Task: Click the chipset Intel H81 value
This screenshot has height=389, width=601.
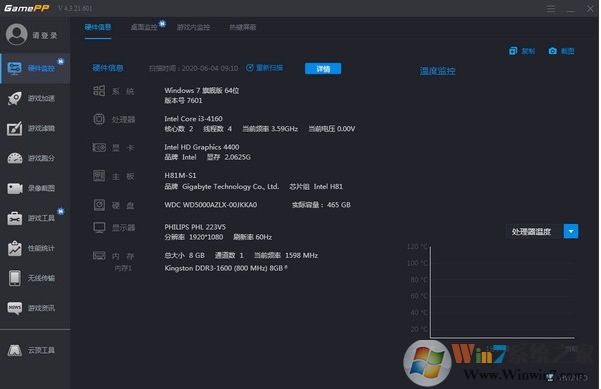Action: pos(316,187)
